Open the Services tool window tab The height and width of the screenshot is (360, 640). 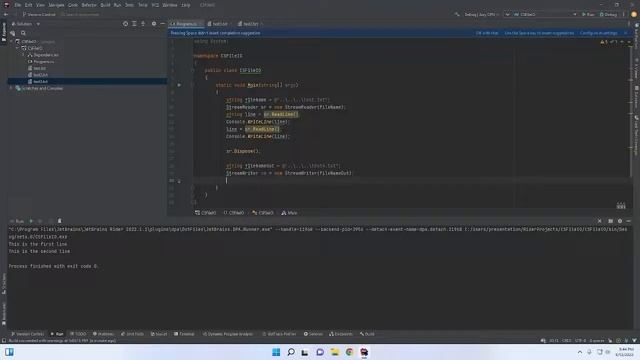[313, 334]
